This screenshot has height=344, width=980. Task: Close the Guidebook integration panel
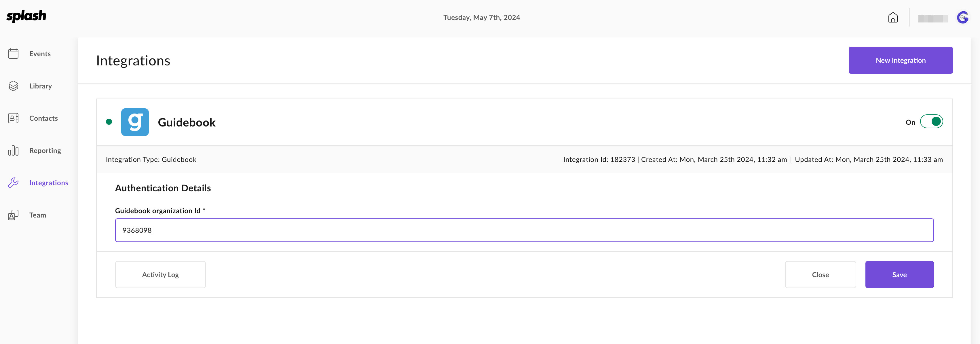pos(820,274)
